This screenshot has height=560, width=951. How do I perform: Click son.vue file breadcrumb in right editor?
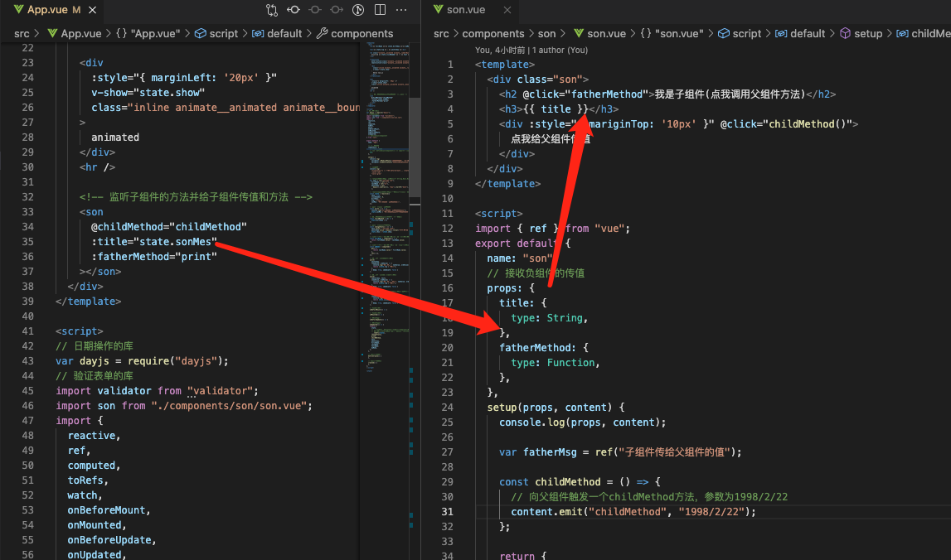coord(599,33)
